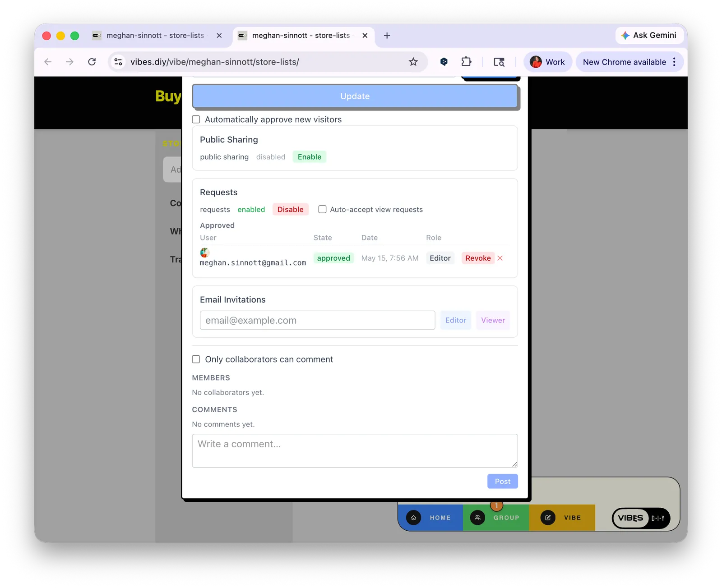Viewport: 722px width, 588px height.
Task: Open the hexagon extension icon in toolbar
Action: [x=444, y=62]
